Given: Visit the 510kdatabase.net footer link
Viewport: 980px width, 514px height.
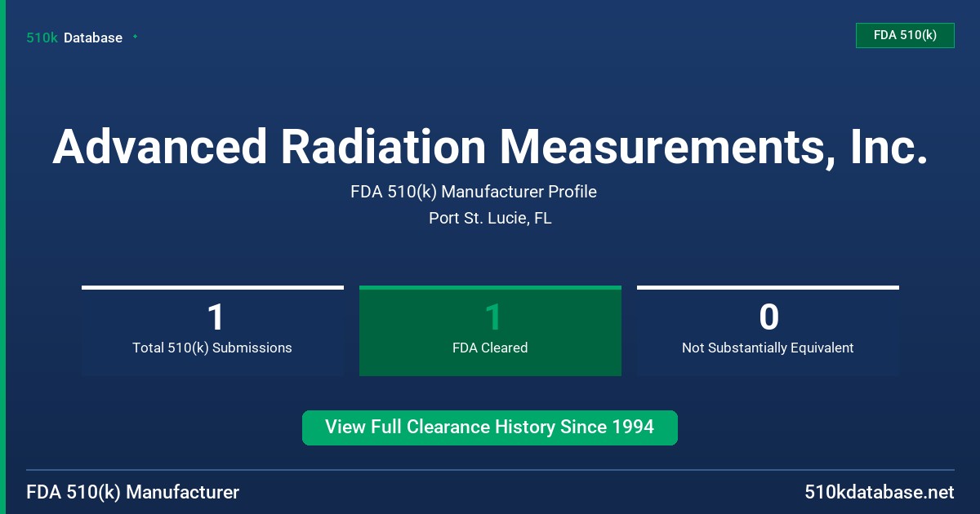Looking at the screenshot, I should 879,492.
